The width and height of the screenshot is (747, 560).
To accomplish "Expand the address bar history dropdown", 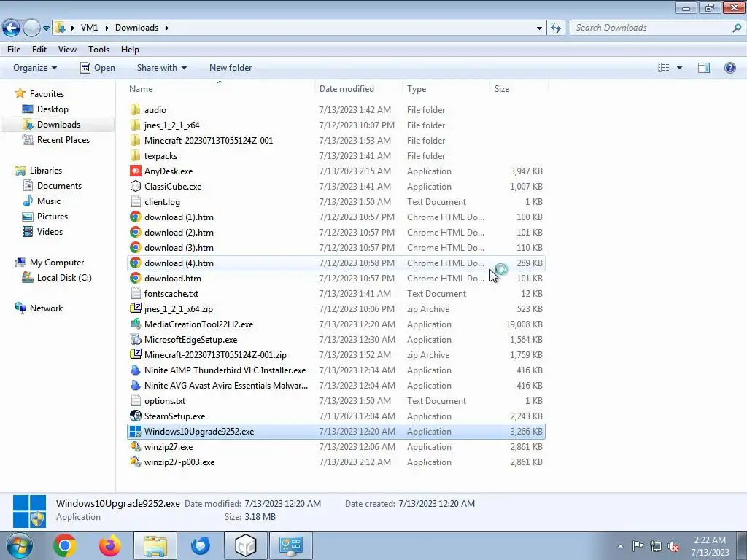I will point(539,28).
